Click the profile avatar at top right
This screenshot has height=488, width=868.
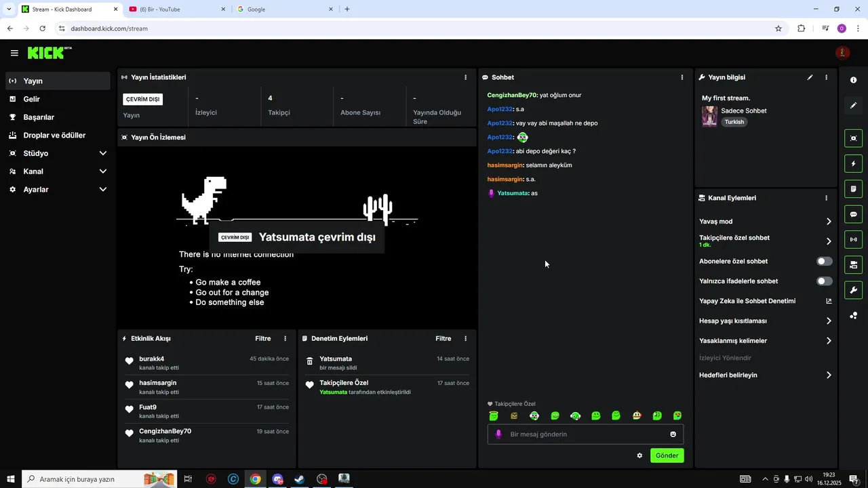842,53
